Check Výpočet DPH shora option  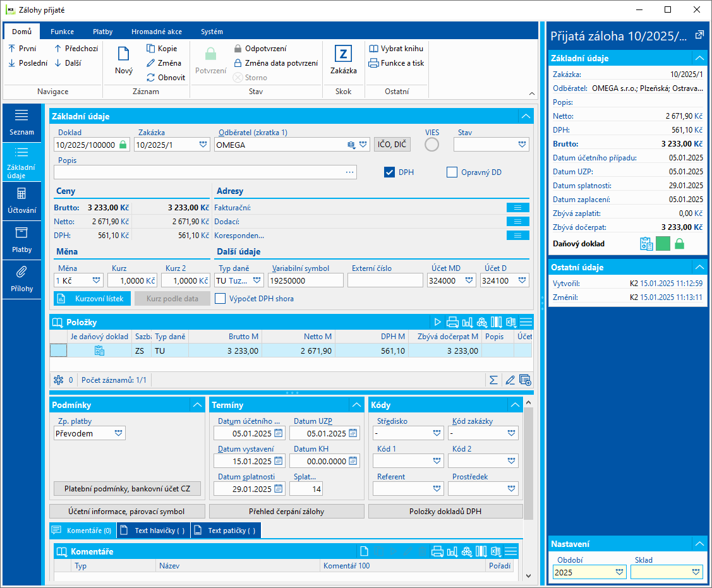click(220, 299)
